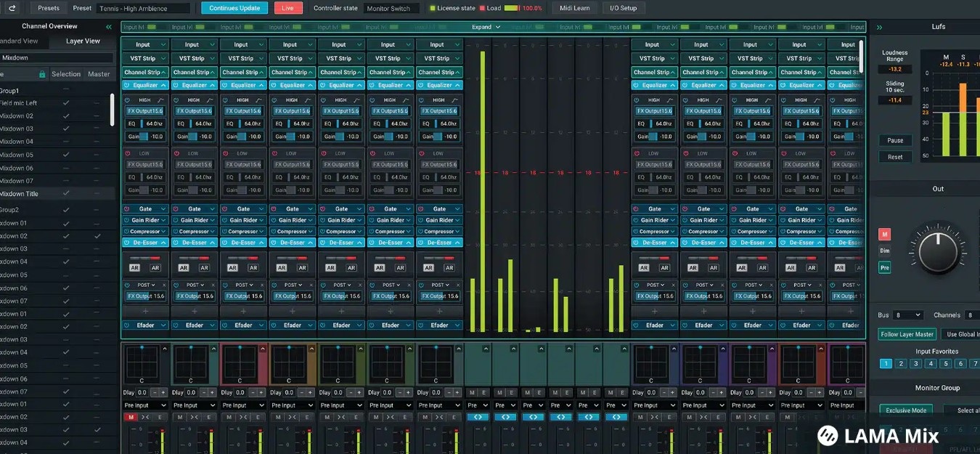
Task: Open the Presets menu
Action: click(48, 9)
